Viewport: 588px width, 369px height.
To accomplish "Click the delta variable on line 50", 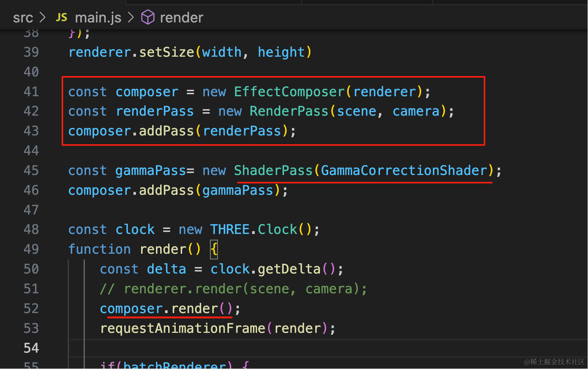I will [167, 269].
